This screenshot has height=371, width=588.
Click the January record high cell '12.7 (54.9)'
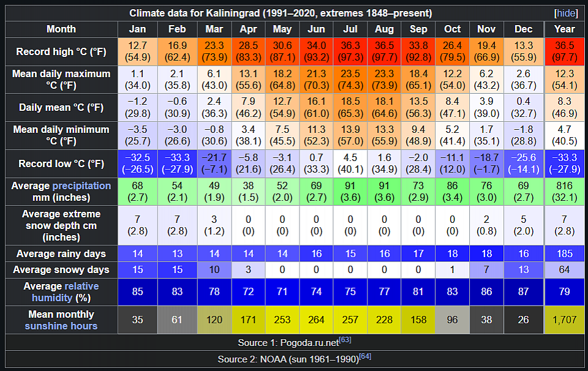[x=138, y=51]
